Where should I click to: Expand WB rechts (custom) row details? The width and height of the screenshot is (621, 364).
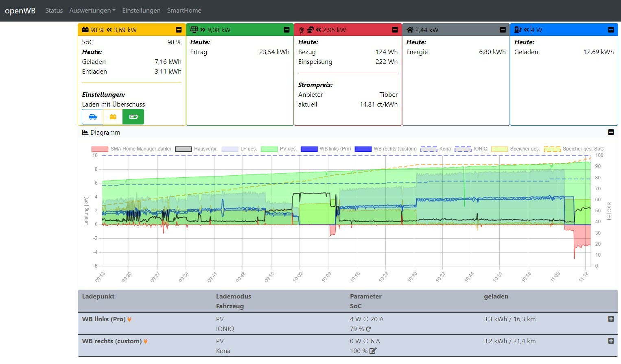[611, 341]
